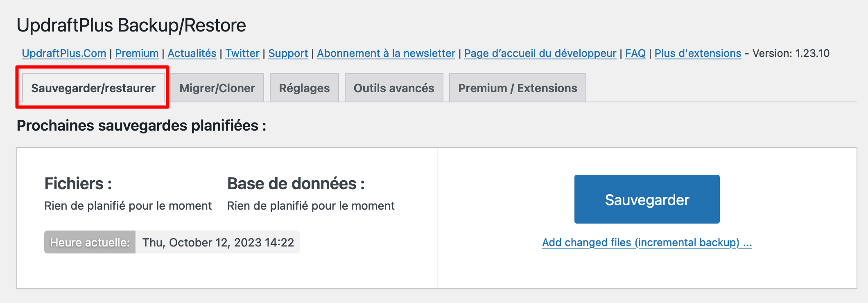Switch to Premium / Extensions tab
Screen dimensions: 868x303
click(518, 88)
